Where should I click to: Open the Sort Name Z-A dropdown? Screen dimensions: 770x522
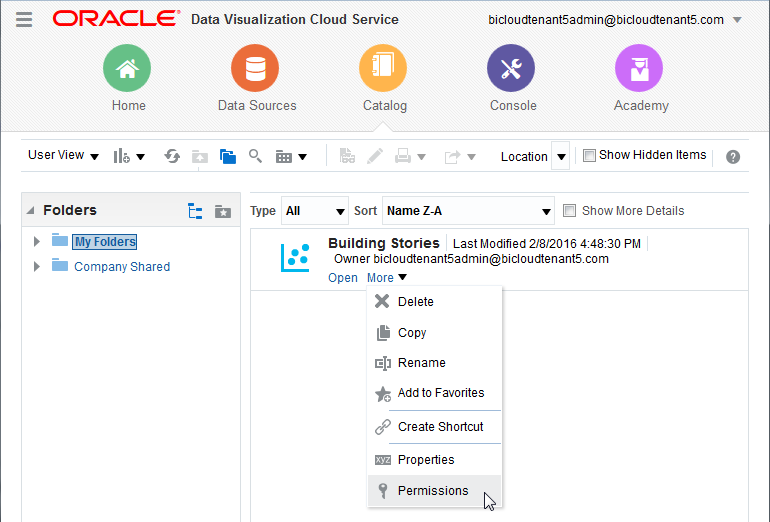[x=468, y=211]
